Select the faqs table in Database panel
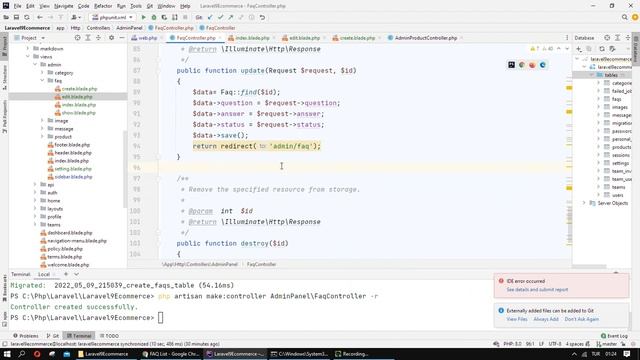Viewport: 640px width, 360px height. (x=616, y=99)
